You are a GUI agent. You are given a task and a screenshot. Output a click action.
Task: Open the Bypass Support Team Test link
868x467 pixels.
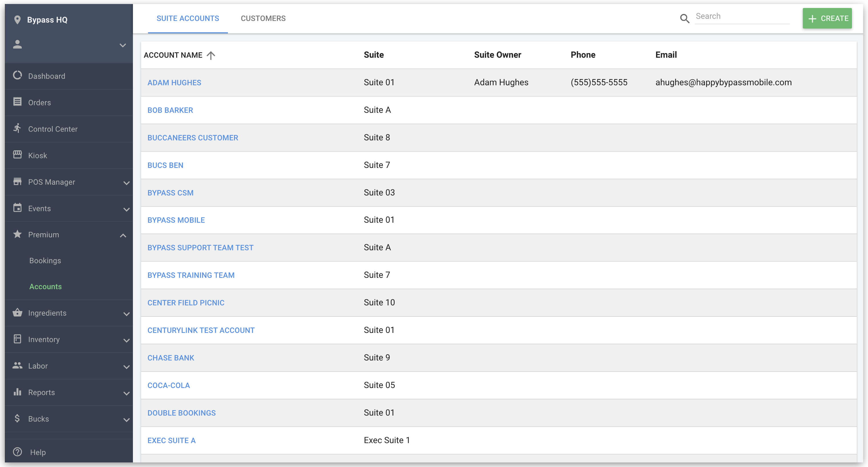tap(200, 248)
